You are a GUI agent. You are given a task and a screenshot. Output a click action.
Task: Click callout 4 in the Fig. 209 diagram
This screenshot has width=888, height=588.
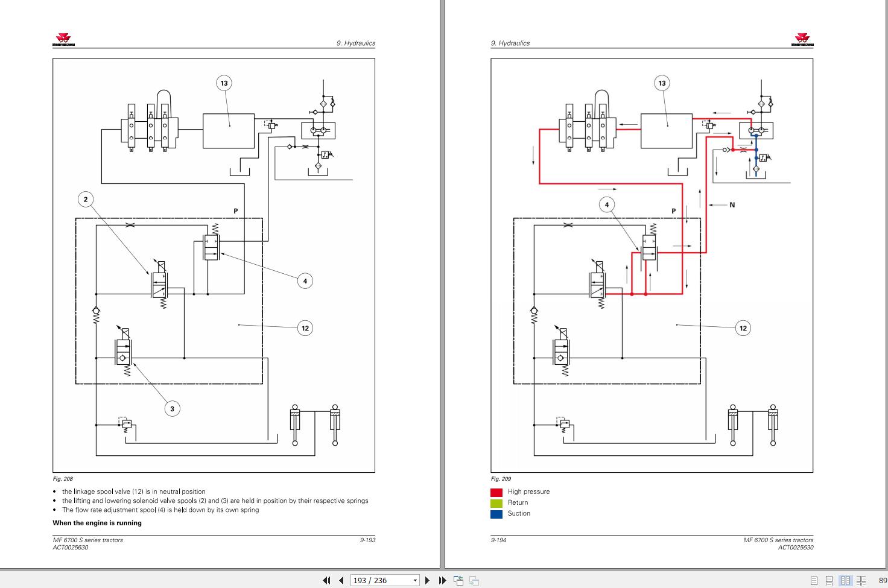pyautogui.click(x=607, y=204)
